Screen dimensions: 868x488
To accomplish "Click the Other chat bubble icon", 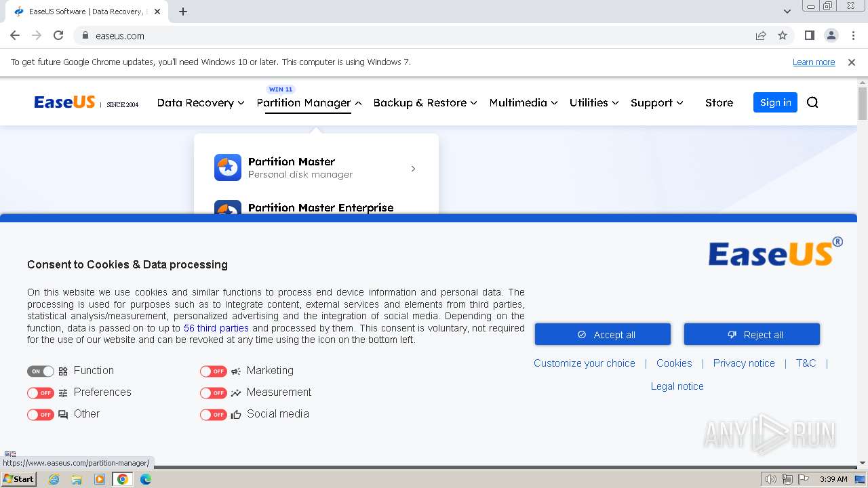I will (63, 414).
